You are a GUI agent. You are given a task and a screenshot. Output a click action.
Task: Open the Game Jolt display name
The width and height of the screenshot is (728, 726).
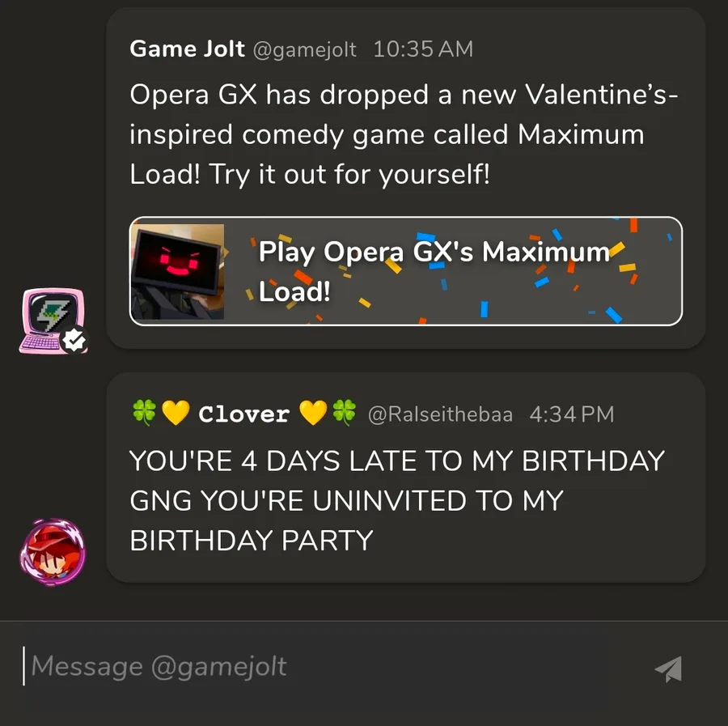187,49
